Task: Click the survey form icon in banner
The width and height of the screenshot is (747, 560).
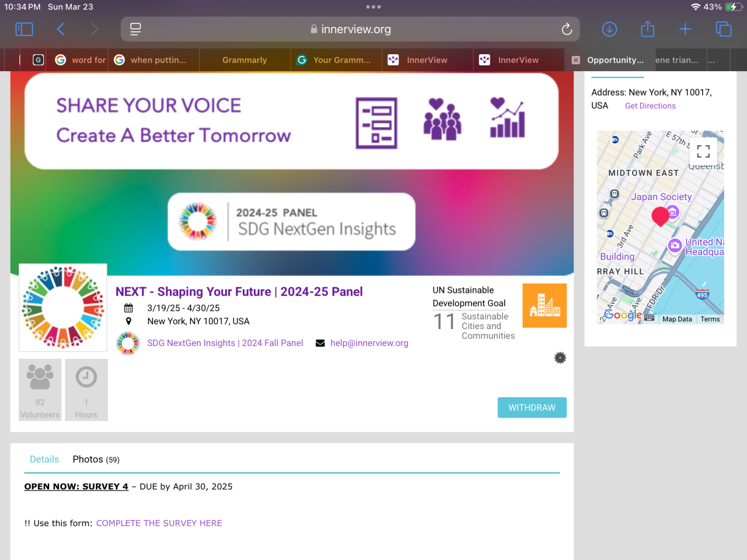Action: (376, 123)
